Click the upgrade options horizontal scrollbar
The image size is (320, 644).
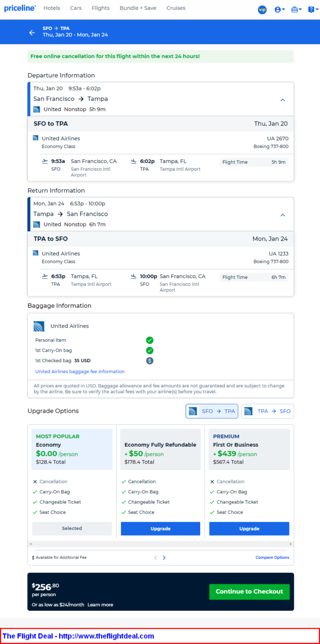click(160, 544)
